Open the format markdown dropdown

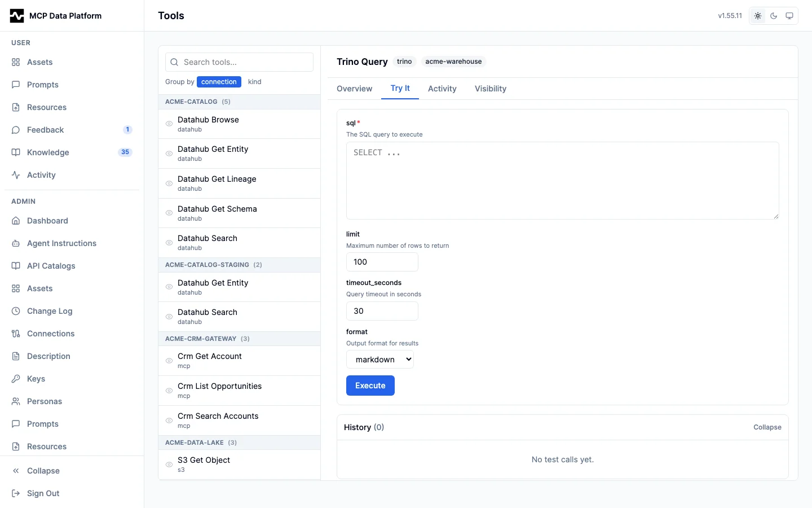coord(380,360)
